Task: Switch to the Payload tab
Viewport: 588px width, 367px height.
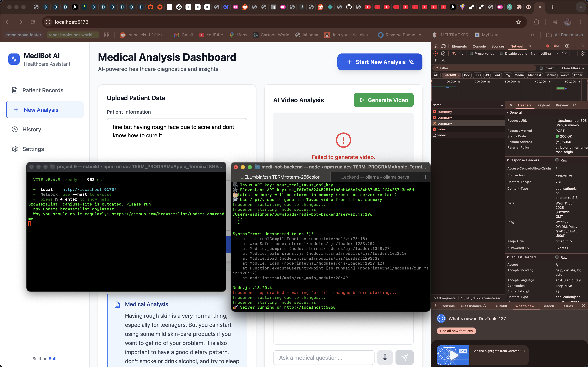Action: pos(543,105)
